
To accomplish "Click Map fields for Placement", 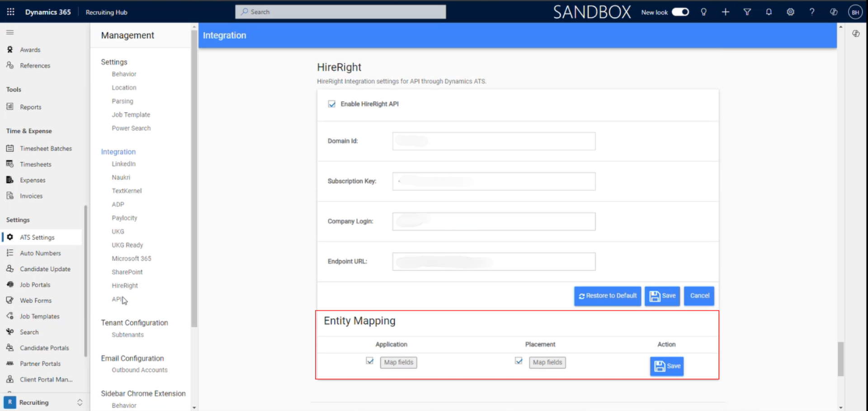I will pyautogui.click(x=547, y=363).
